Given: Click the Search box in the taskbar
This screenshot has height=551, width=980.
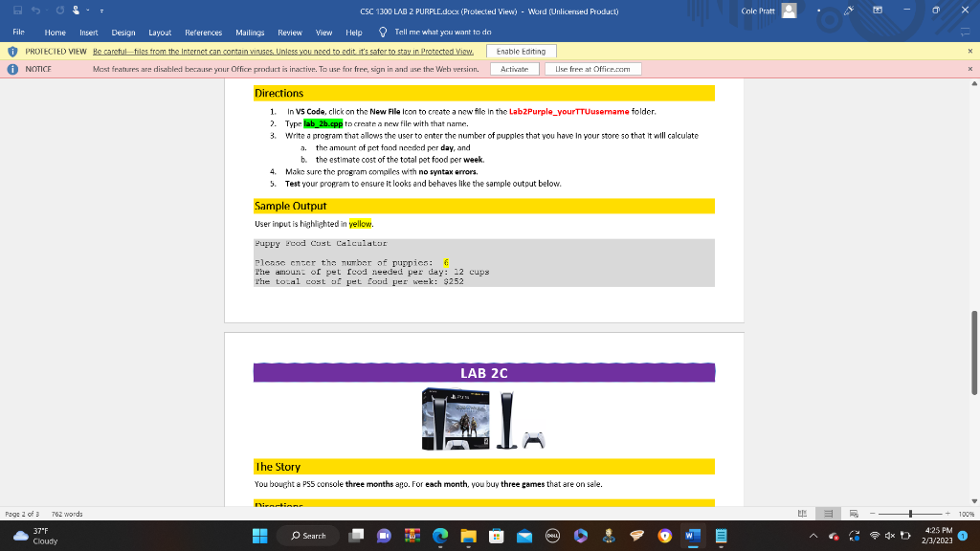Looking at the screenshot, I should coord(308,536).
